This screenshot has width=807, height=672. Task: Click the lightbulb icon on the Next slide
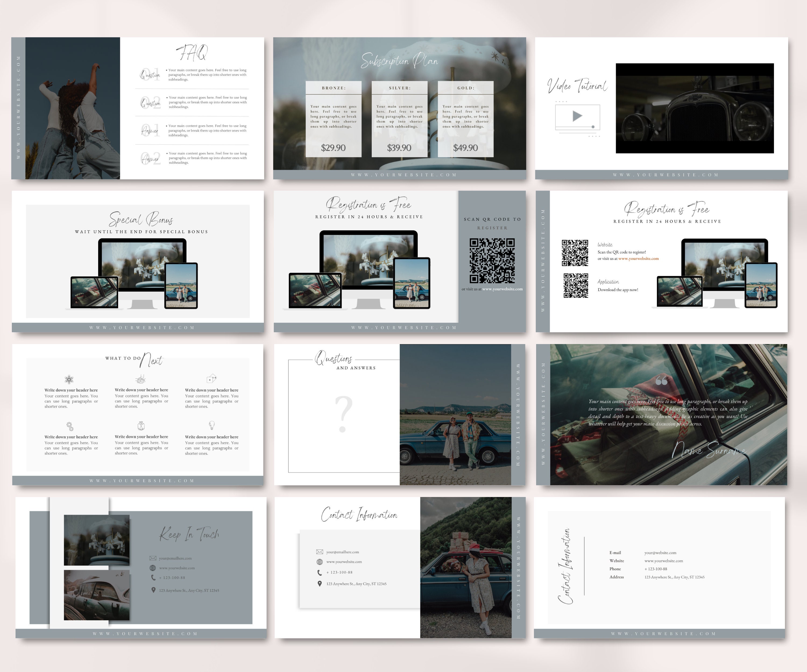coord(211,426)
